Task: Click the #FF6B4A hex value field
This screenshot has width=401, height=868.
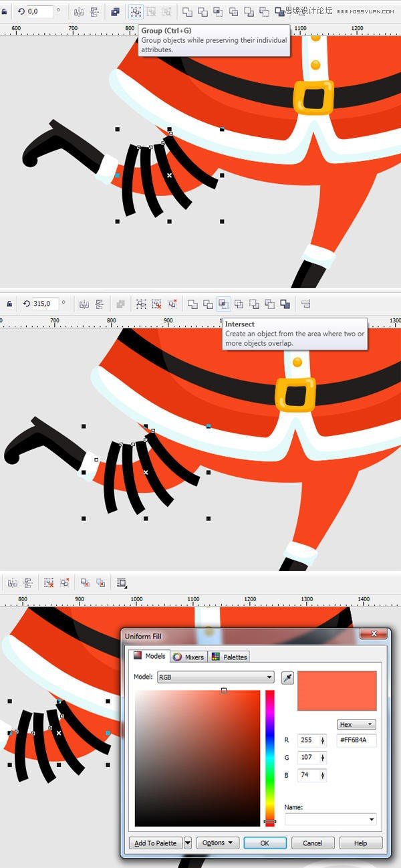Action: click(x=357, y=740)
